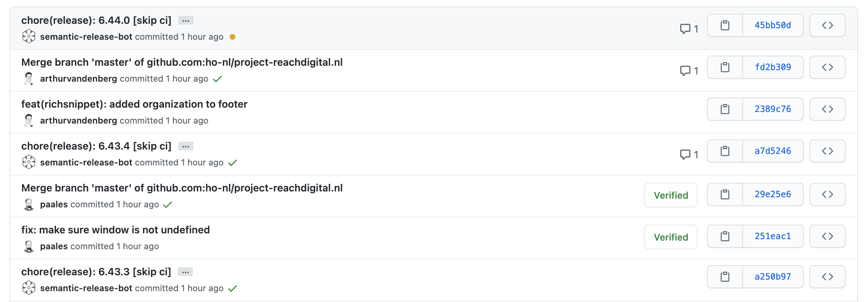Screen dimensions: 868x302
Task: Browse code at commit 251eac1
Action: point(827,236)
